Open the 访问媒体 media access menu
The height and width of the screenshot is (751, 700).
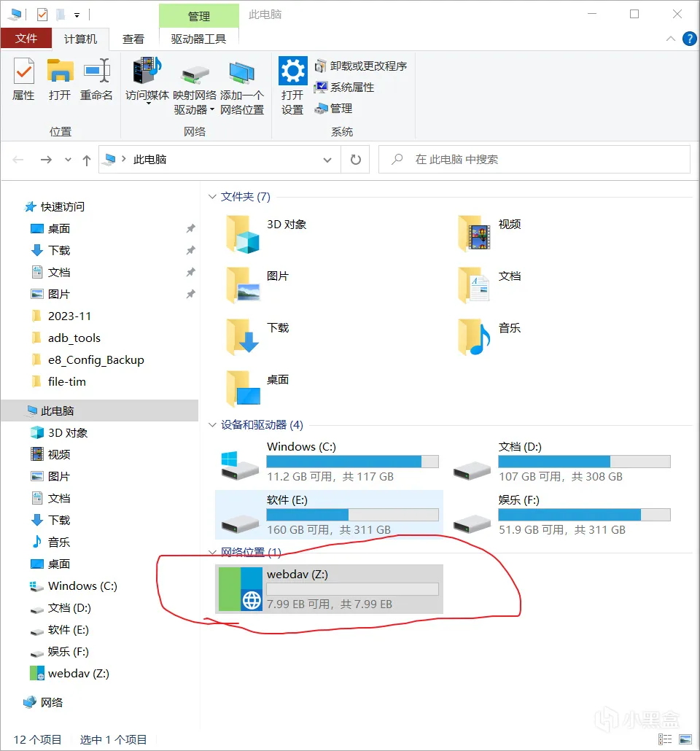point(147,82)
